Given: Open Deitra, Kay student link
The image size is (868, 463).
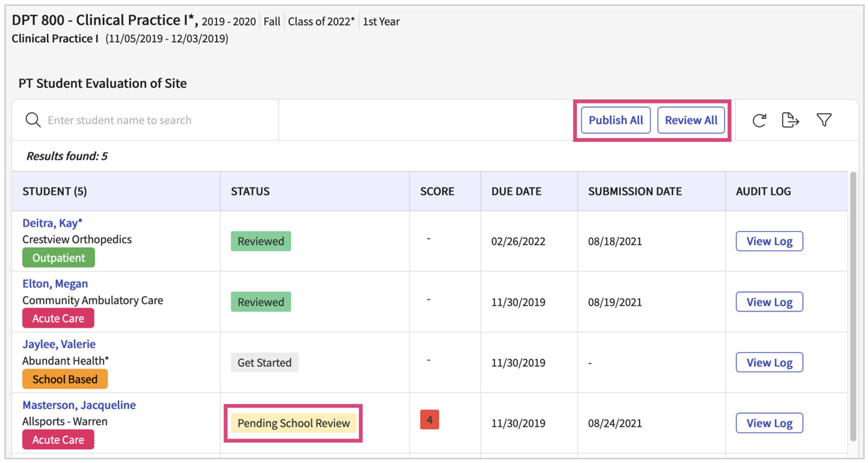Looking at the screenshot, I should [x=52, y=223].
